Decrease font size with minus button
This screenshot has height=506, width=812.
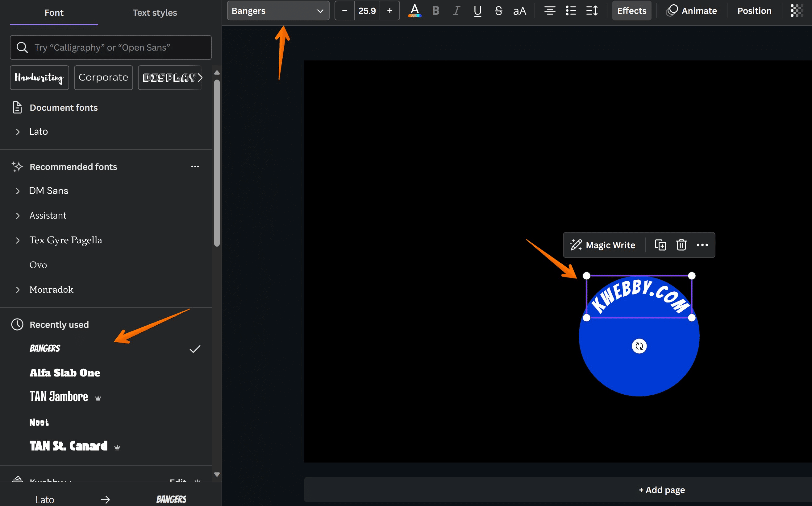click(x=344, y=11)
